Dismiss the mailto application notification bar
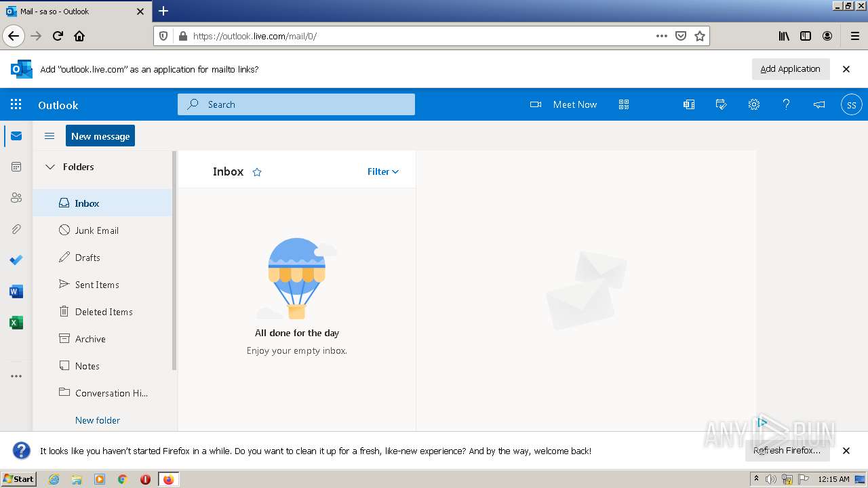868x488 pixels. pyautogui.click(x=846, y=69)
